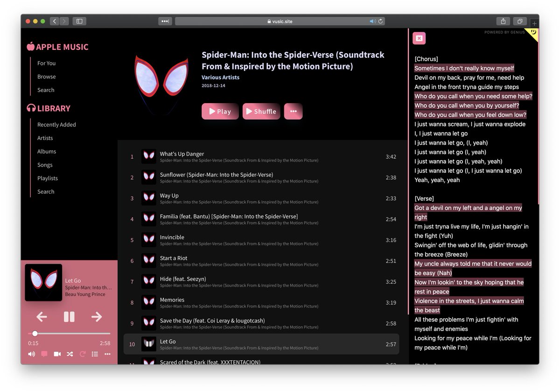Click lyric 'Who do you call when you feel down low?'
This screenshot has width=560, height=392.
[x=470, y=115]
